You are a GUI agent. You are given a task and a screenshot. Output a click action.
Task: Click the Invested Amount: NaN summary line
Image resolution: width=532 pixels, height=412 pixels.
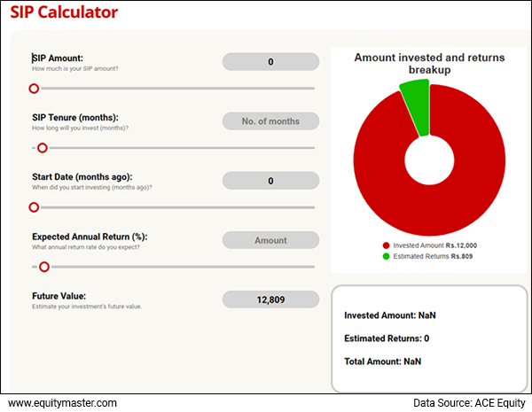pyautogui.click(x=390, y=315)
